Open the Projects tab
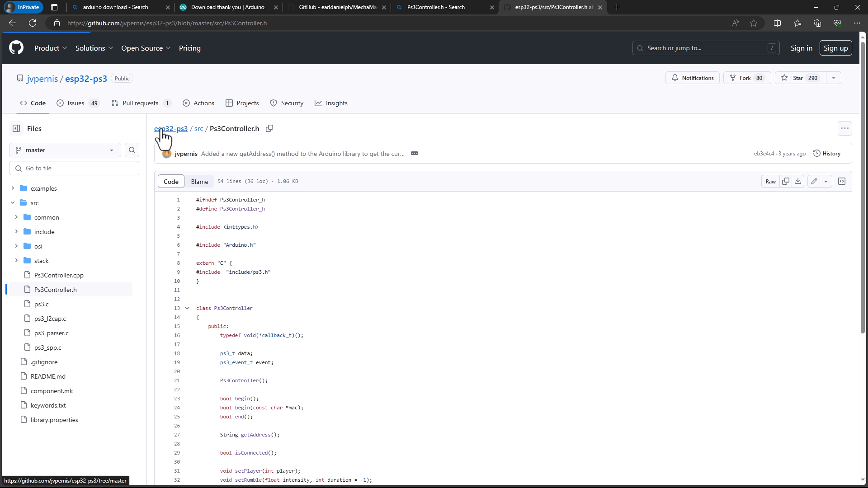This screenshot has height=488, width=868. click(x=242, y=103)
